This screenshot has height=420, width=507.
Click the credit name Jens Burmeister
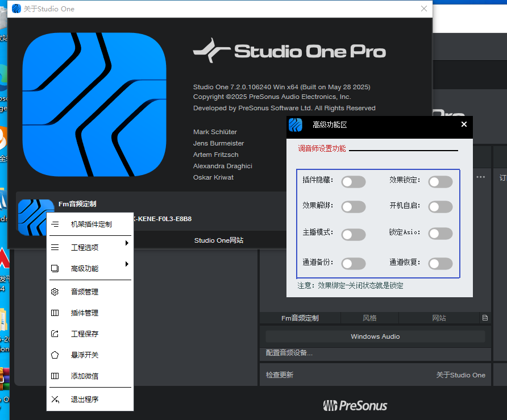click(219, 143)
